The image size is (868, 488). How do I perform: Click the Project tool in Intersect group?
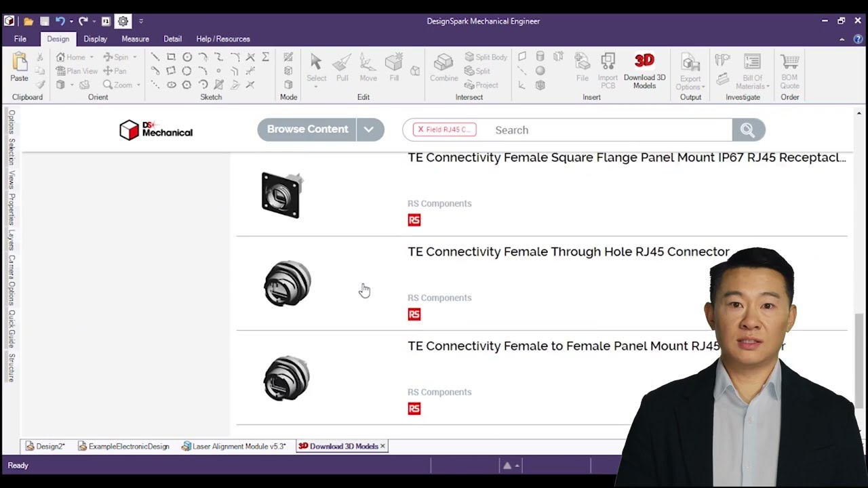coord(481,85)
